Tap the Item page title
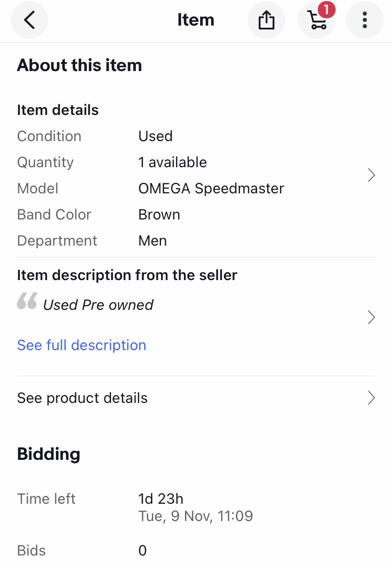 195,20
